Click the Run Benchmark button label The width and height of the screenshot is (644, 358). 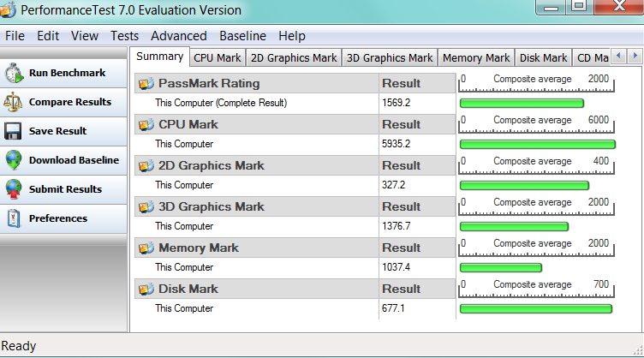coord(68,73)
